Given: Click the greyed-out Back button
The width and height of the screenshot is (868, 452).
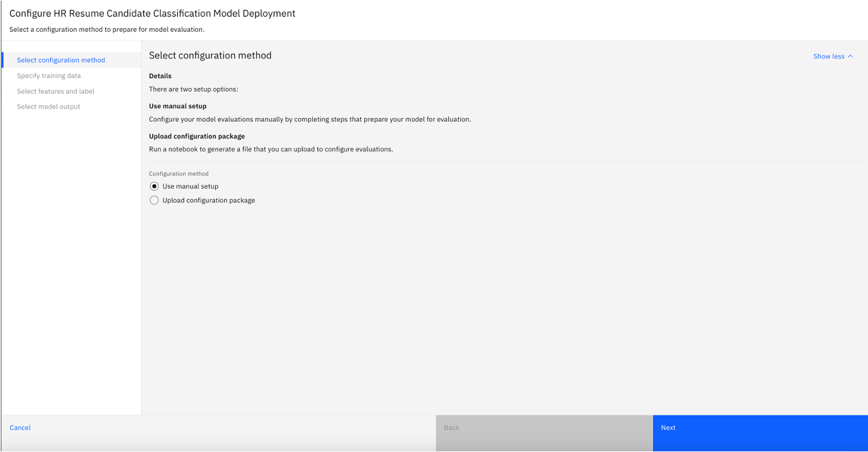Looking at the screenshot, I should [x=544, y=428].
